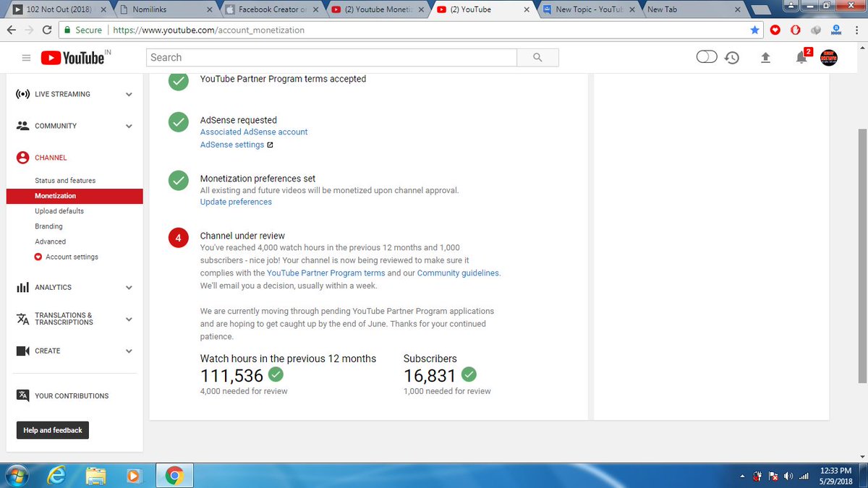Click the browser back arrow
The width and height of the screenshot is (868, 488).
coord(12,30)
